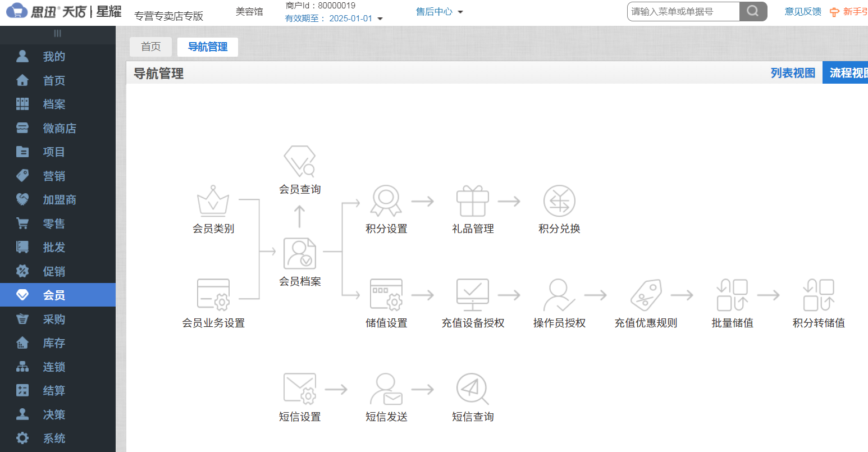
Task: Click the menu search input field
Action: [x=683, y=11]
